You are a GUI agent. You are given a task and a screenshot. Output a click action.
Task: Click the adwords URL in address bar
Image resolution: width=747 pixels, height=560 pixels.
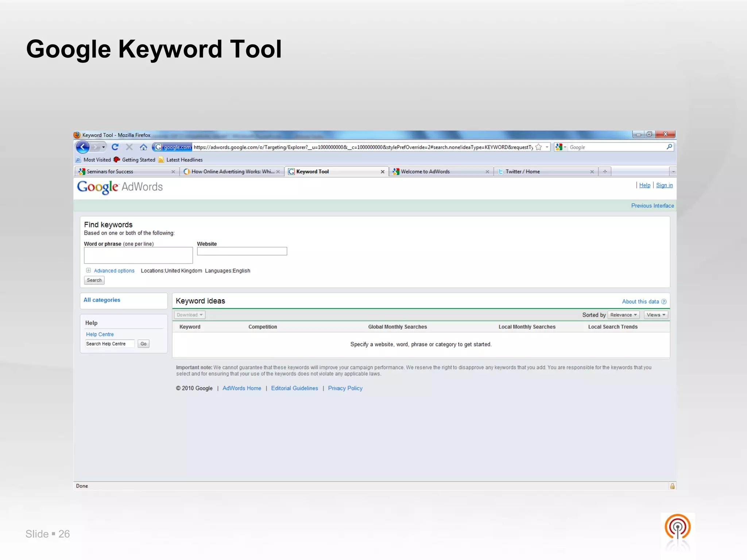point(363,147)
